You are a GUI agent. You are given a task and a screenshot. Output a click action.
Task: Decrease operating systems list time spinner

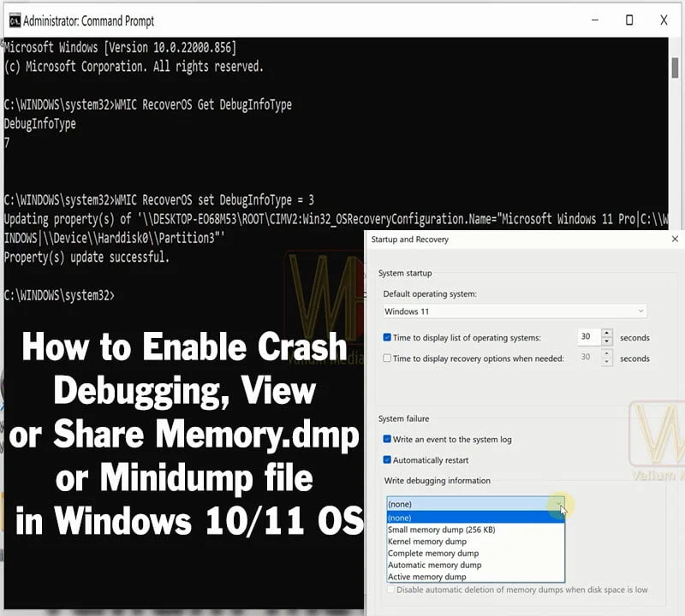tap(606, 341)
